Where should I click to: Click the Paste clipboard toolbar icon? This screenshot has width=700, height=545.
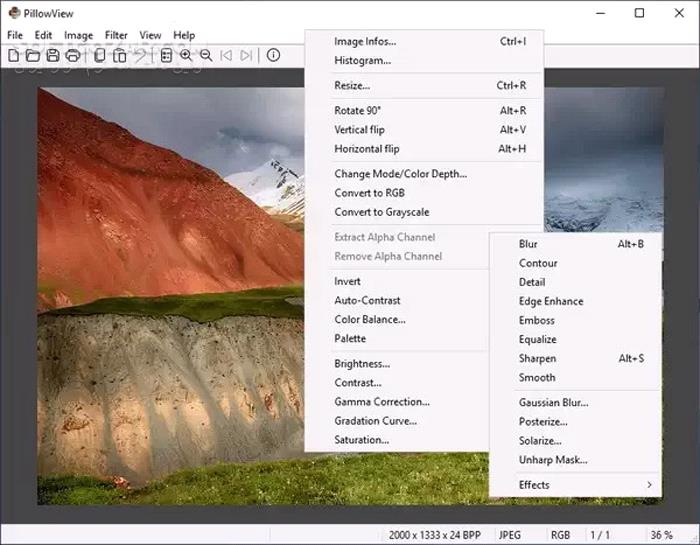120,56
